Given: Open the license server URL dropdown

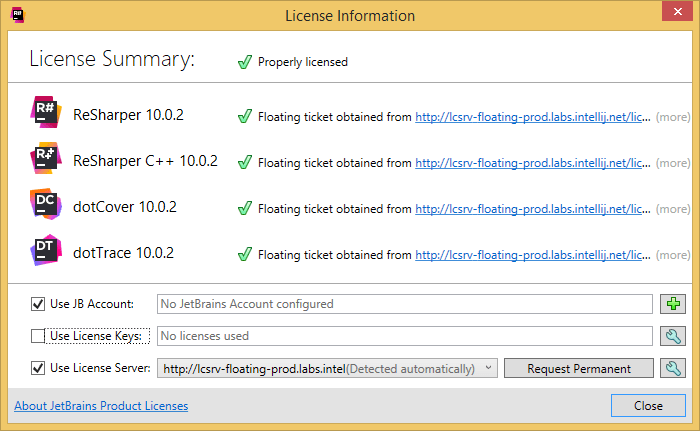Looking at the screenshot, I should click(x=488, y=368).
